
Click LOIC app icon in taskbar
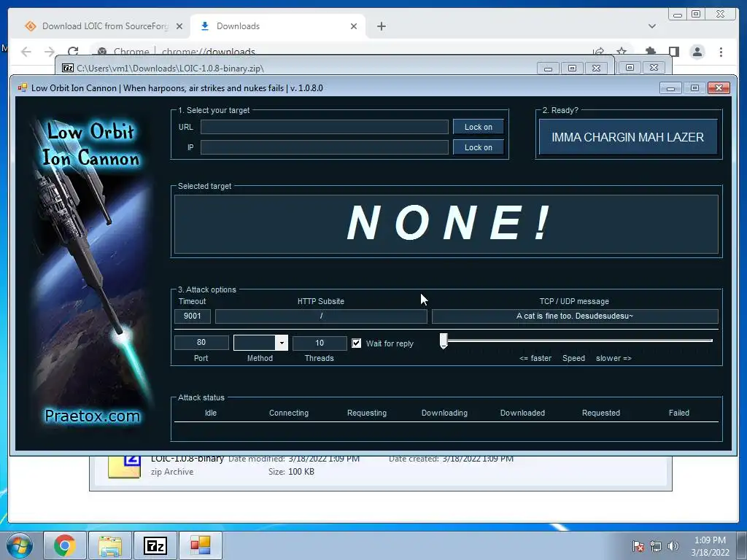[201, 545]
